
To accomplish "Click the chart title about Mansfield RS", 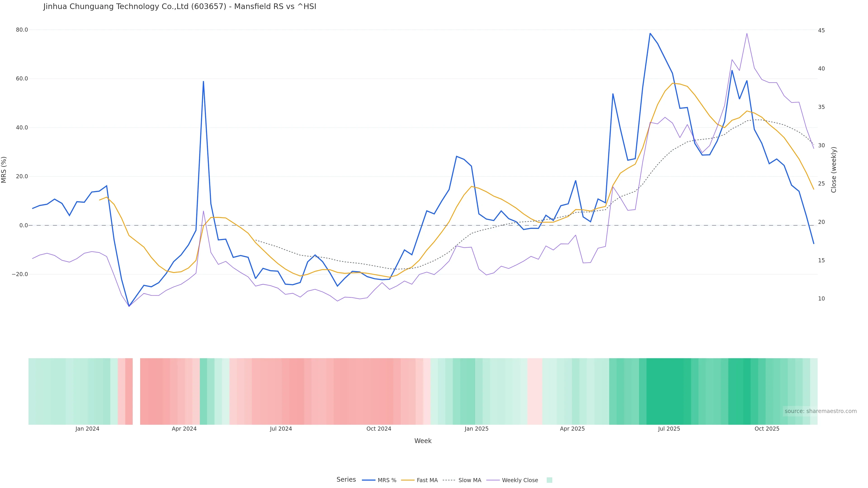I will click(x=180, y=6).
